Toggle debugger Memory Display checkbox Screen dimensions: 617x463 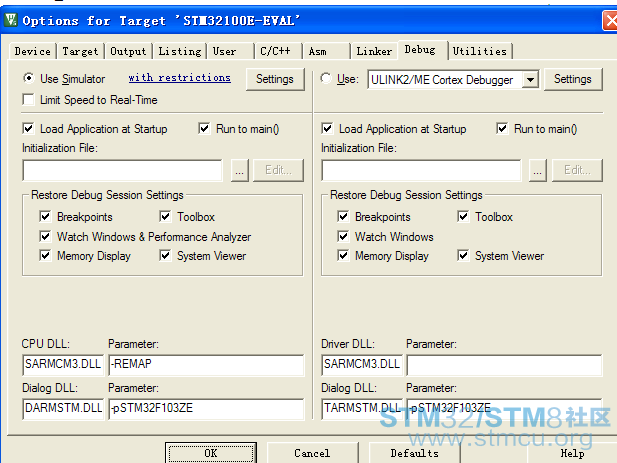pyautogui.click(x=343, y=256)
